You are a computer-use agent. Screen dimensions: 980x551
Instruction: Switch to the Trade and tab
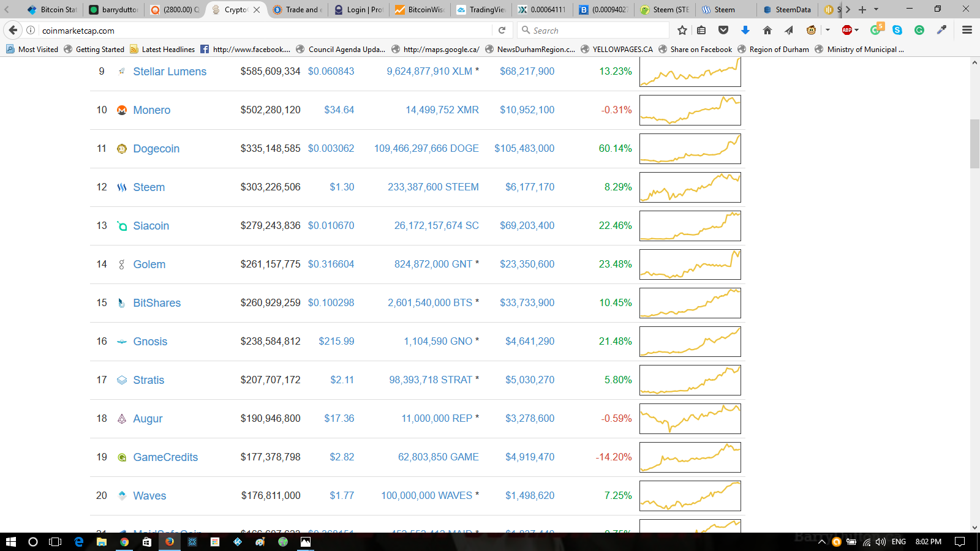click(x=297, y=9)
